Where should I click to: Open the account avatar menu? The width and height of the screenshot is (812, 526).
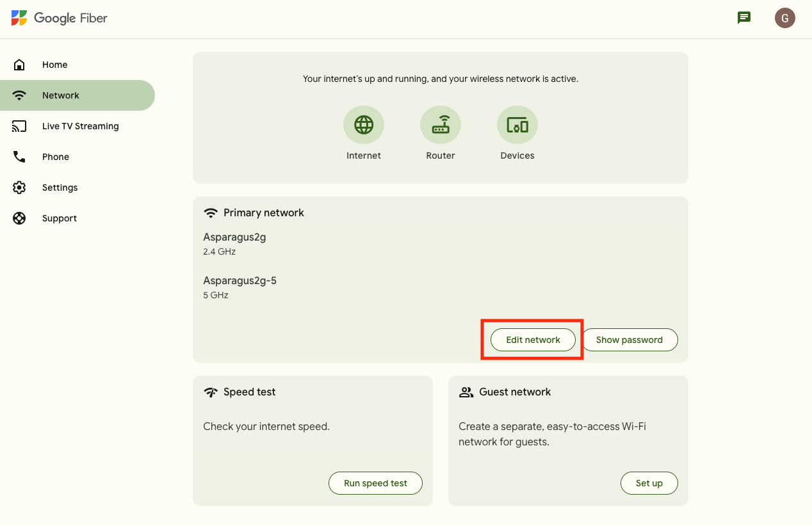[784, 18]
